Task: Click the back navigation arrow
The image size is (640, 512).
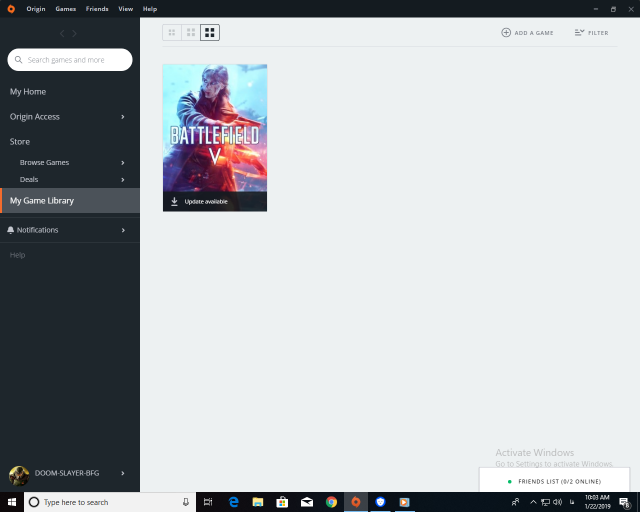Action: [x=61, y=34]
